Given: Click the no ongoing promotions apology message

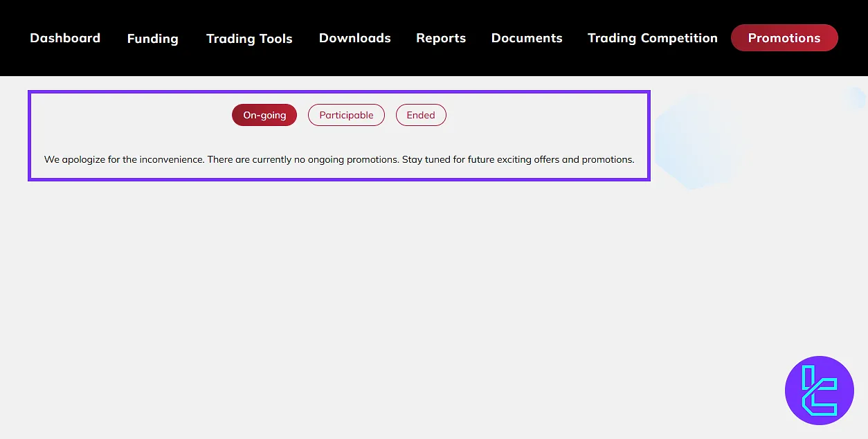Looking at the screenshot, I should click(221, 159).
